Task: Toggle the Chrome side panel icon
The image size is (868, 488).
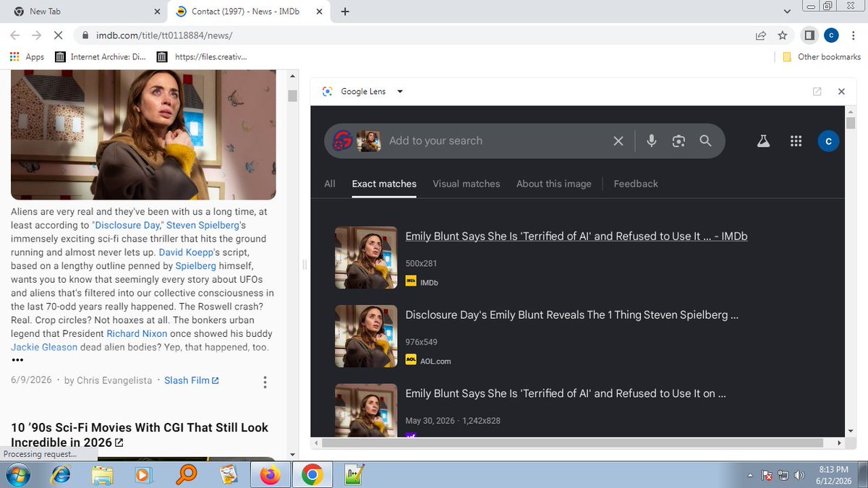Action: point(809,35)
